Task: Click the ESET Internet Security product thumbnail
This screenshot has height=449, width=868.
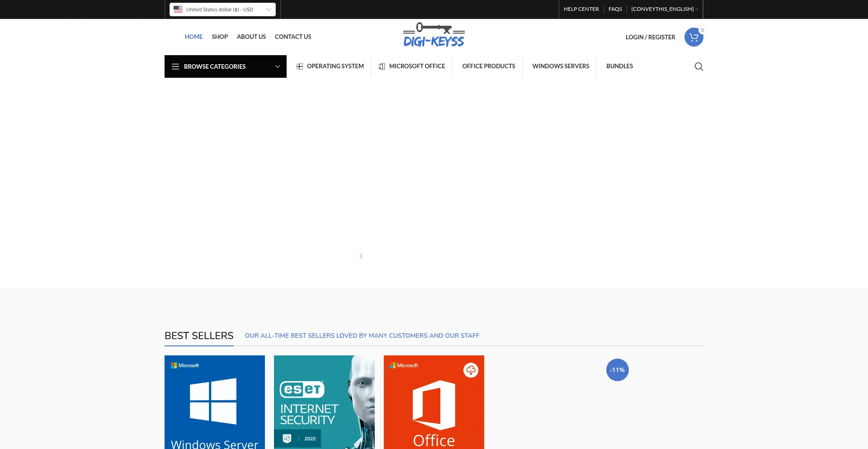Action: pyautogui.click(x=324, y=402)
